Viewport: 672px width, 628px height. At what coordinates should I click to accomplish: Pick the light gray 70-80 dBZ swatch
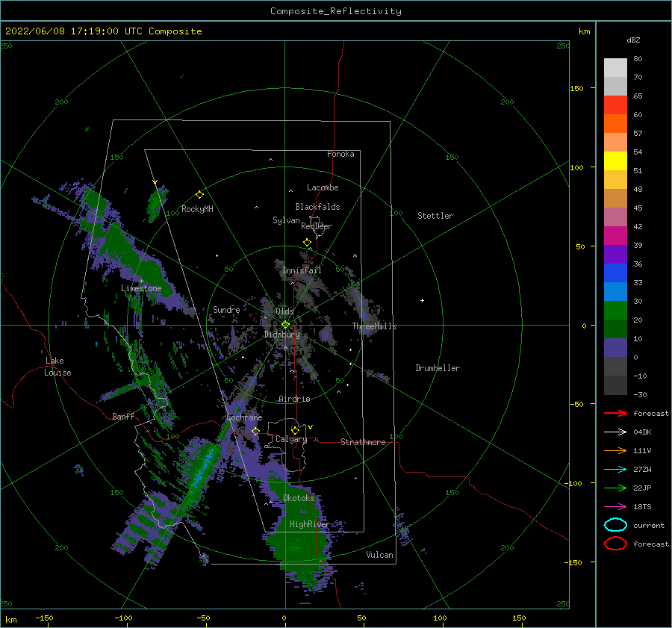tap(615, 68)
